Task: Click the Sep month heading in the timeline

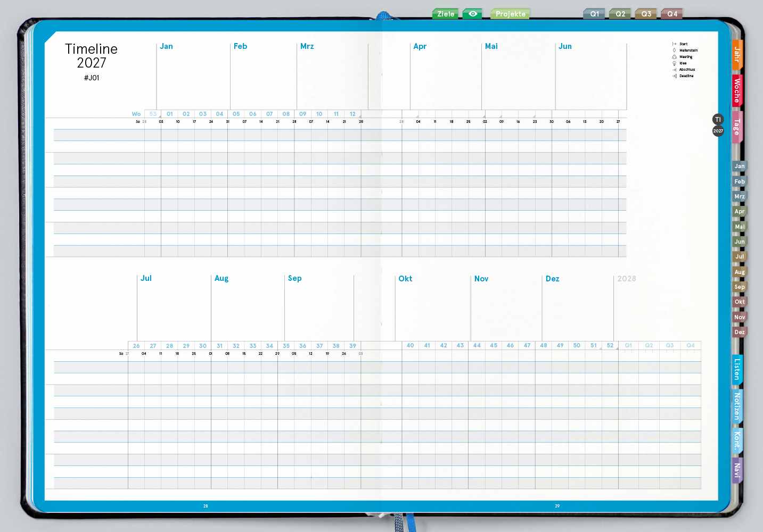Action: click(294, 278)
